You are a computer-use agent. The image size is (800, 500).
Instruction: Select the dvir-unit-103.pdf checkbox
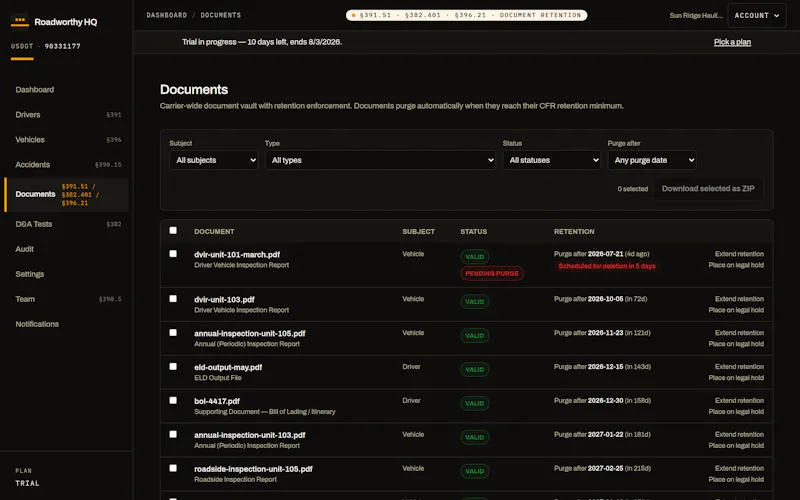(x=173, y=299)
